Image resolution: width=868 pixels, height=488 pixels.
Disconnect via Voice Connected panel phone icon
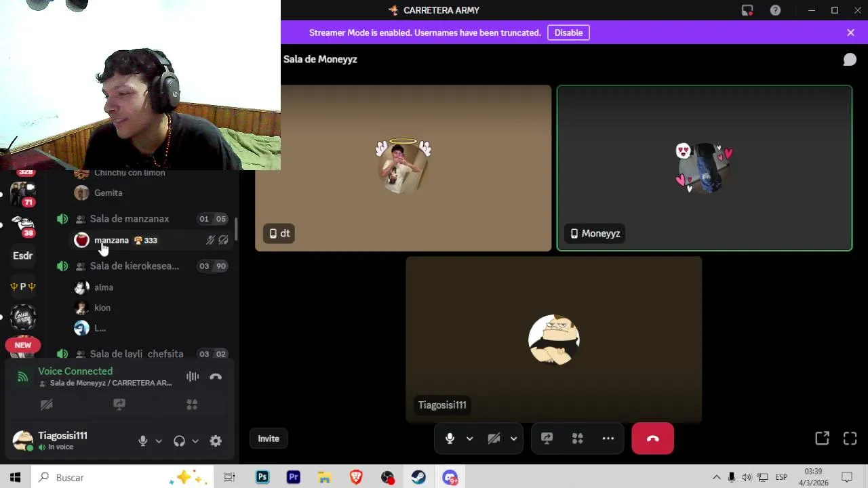216,377
